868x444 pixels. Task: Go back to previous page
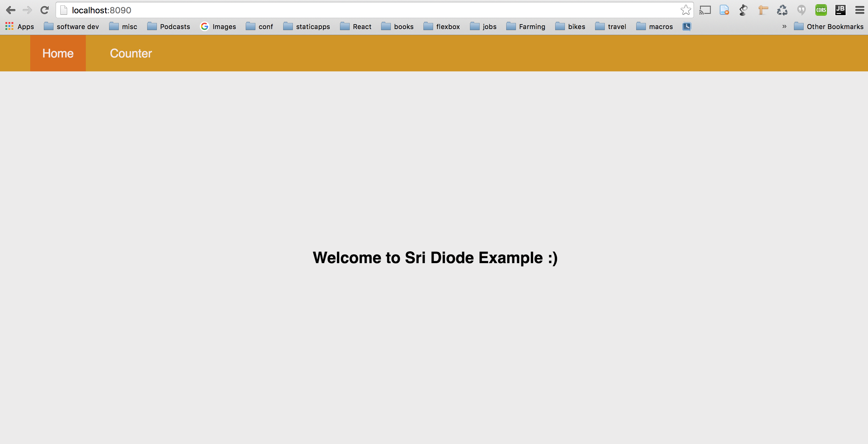click(11, 10)
